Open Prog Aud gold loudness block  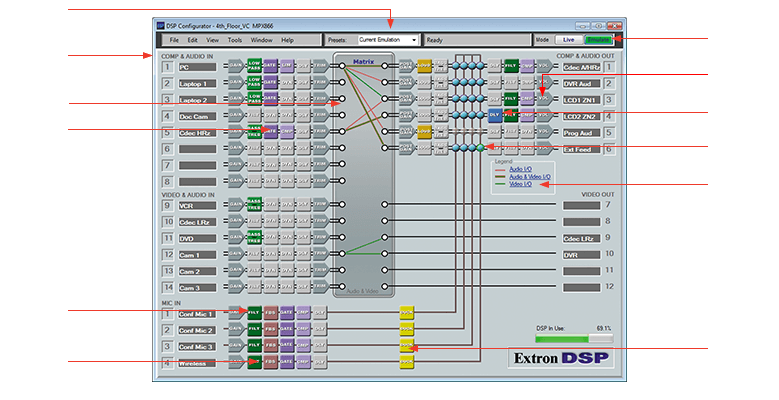tap(424, 132)
